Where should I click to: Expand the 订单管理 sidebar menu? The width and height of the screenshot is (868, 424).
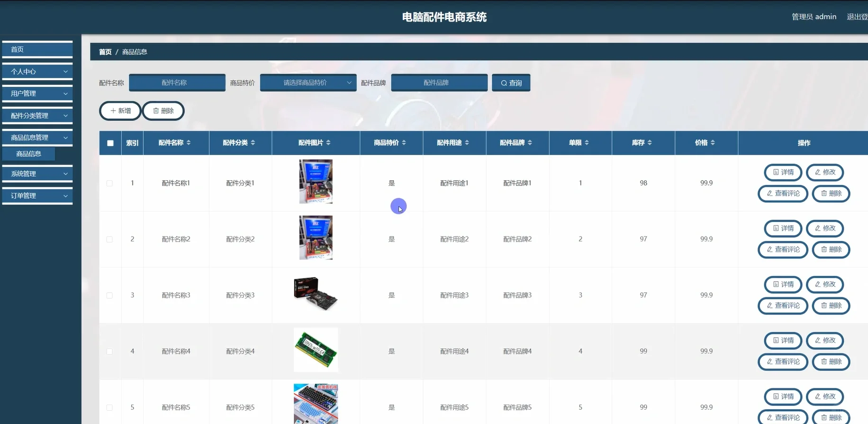[37, 195]
